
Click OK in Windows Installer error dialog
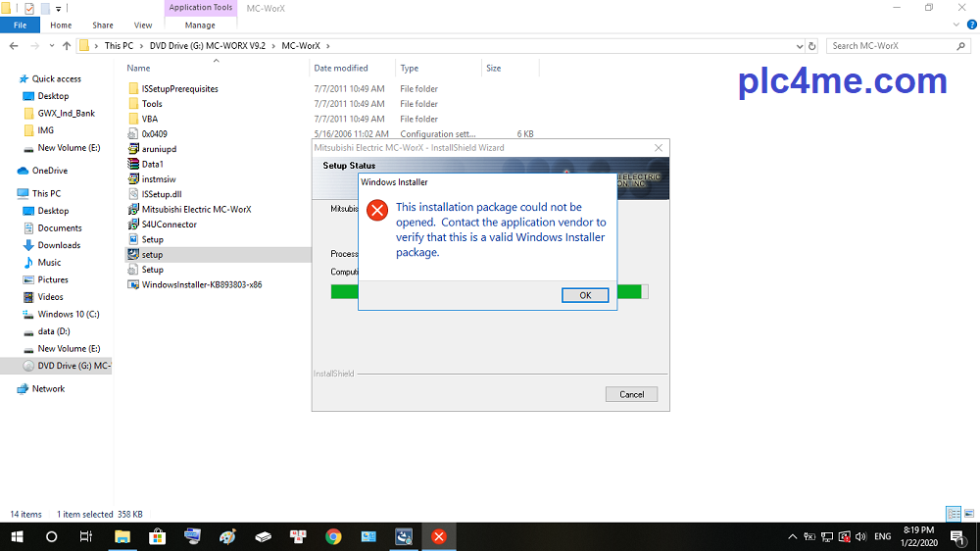pos(585,295)
